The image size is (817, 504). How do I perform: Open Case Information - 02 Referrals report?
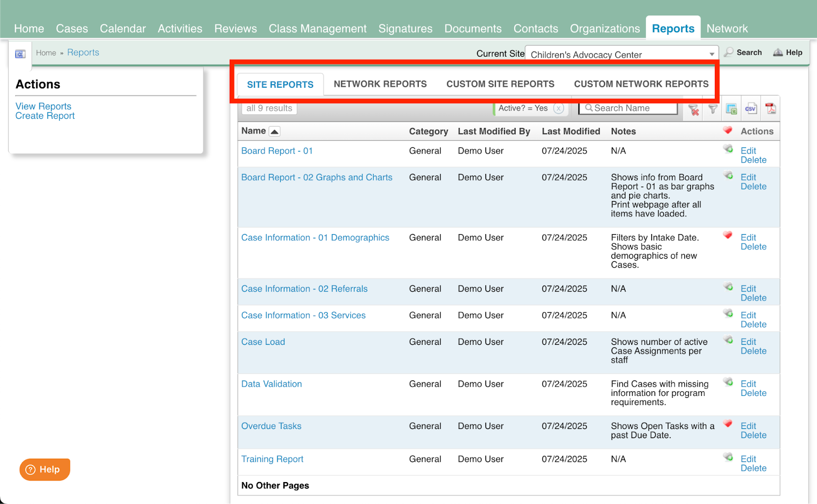(304, 289)
